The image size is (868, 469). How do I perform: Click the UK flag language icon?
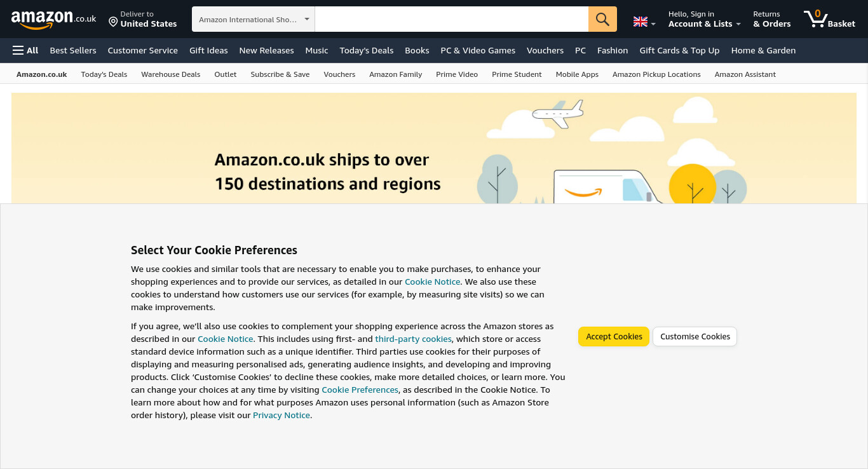tap(641, 22)
